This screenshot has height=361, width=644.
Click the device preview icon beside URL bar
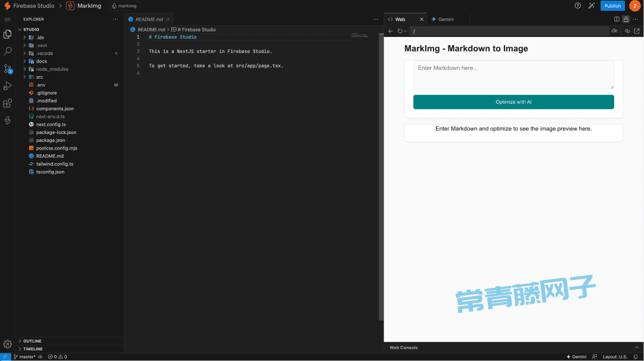(614, 31)
